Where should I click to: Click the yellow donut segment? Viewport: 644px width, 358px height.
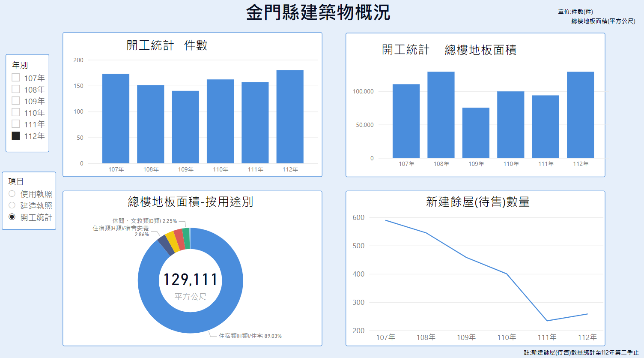pyautogui.click(x=173, y=241)
